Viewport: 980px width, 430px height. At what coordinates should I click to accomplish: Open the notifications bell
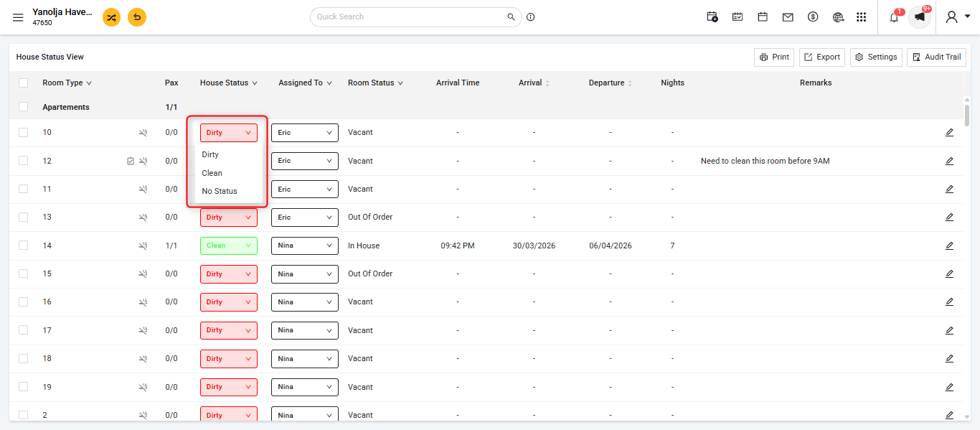pos(894,17)
